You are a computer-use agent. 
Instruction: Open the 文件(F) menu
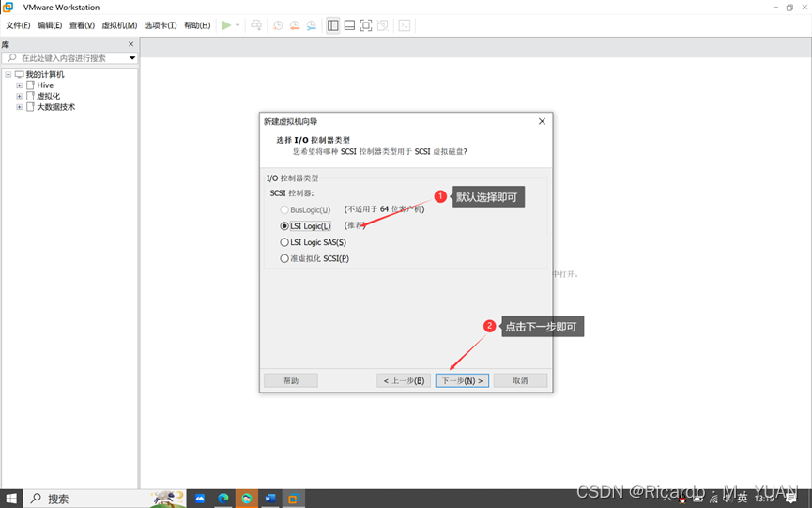click(x=18, y=25)
